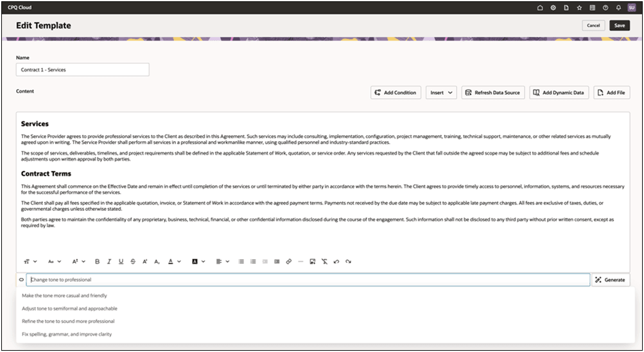The width and height of the screenshot is (644, 352).
Task: Open the background highlight color dropdown
Action: 199,262
